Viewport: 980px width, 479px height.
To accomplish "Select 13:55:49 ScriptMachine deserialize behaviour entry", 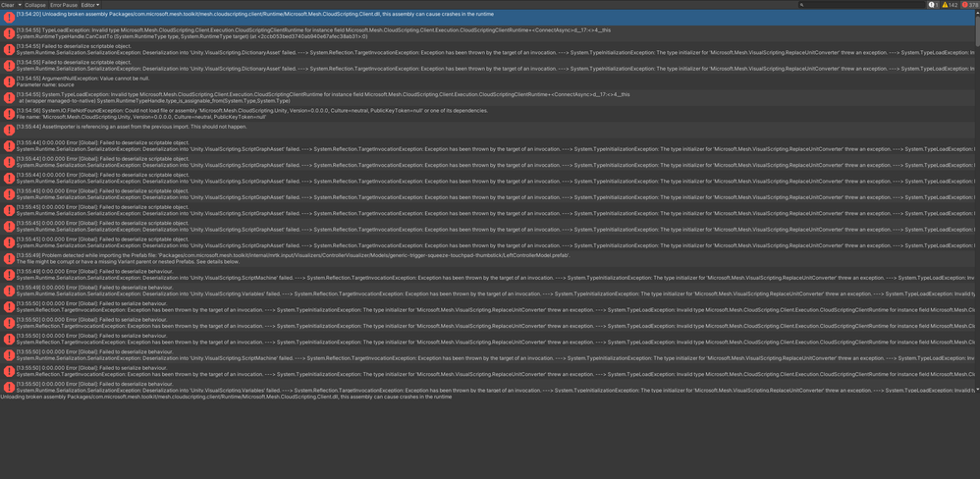I will point(487,274).
